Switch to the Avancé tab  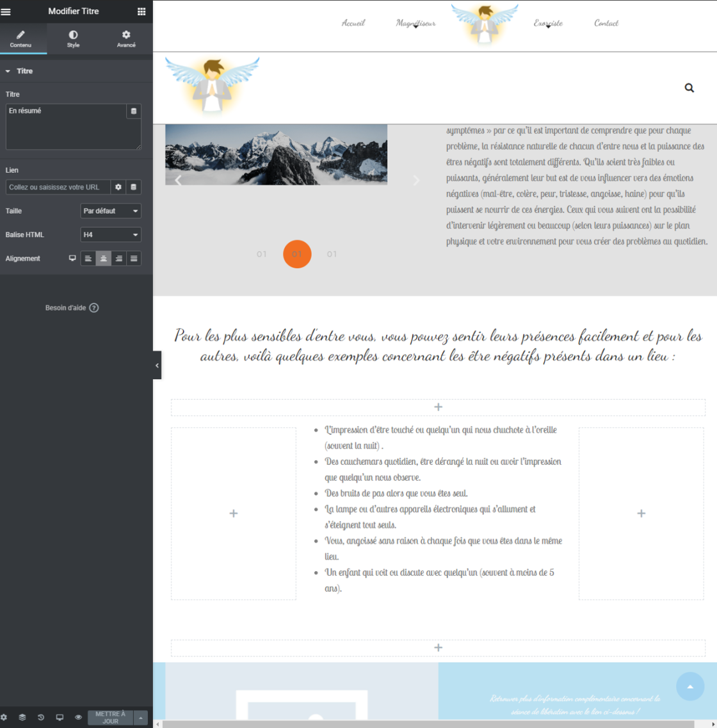pos(126,39)
